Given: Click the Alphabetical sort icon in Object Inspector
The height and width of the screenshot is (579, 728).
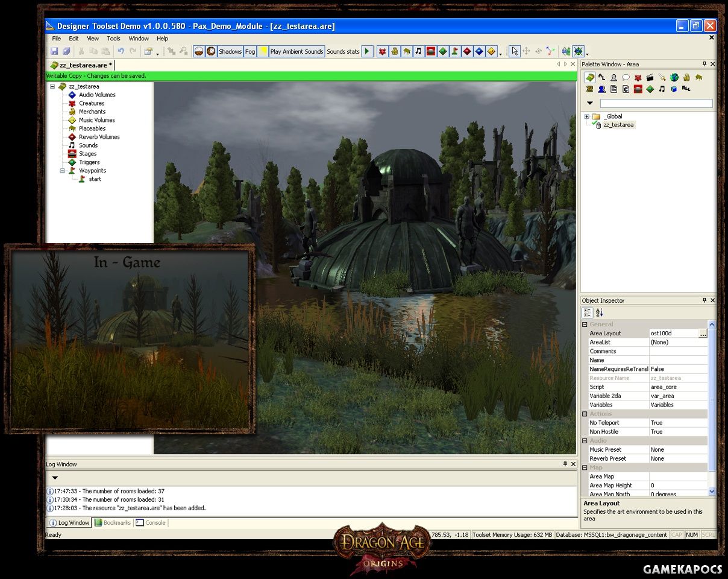Looking at the screenshot, I should (x=599, y=312).
